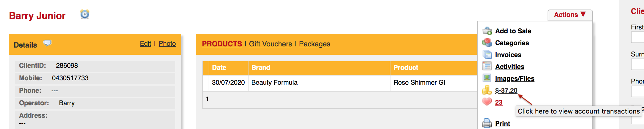Viewport: 644px width, 129px height.
Task: Open the loyalty points 23 link
Action: click(499, 102)
